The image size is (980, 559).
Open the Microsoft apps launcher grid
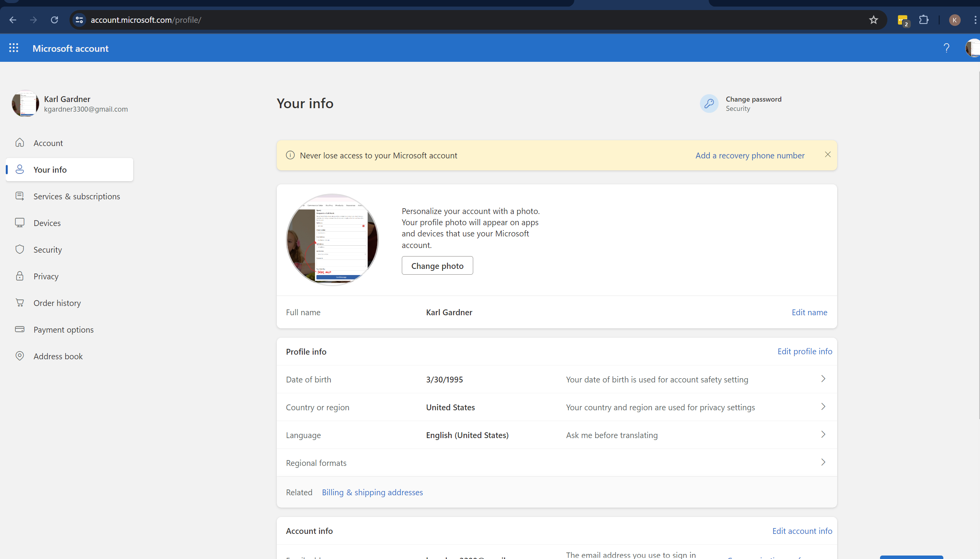(14, 48)
